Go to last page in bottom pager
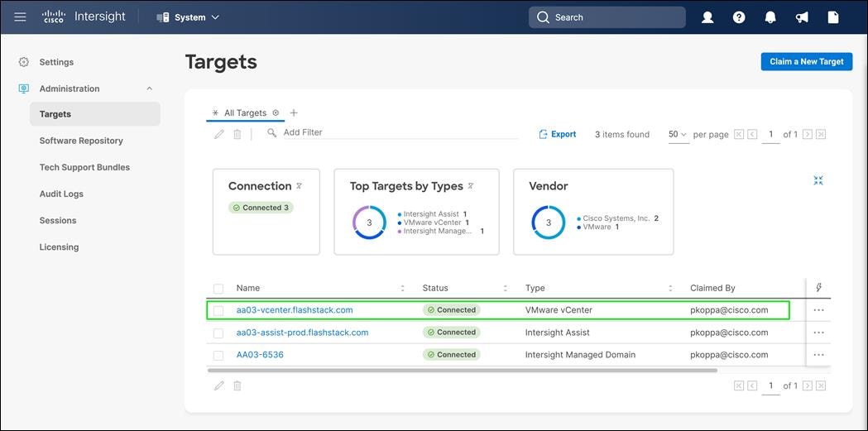The height and width of the screenshot is (431, 868). coord(821,386)
